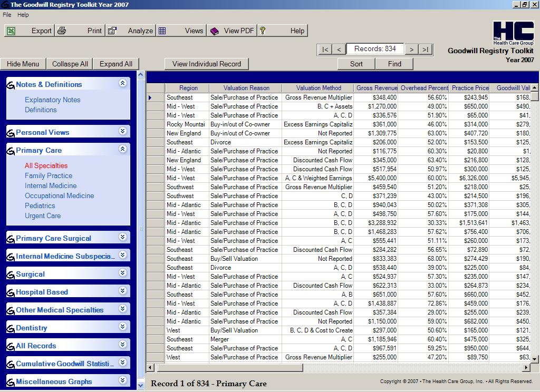
Task: Expand the Cumulative Goodwill Statistics chevron
Action: tap(122, 362)
